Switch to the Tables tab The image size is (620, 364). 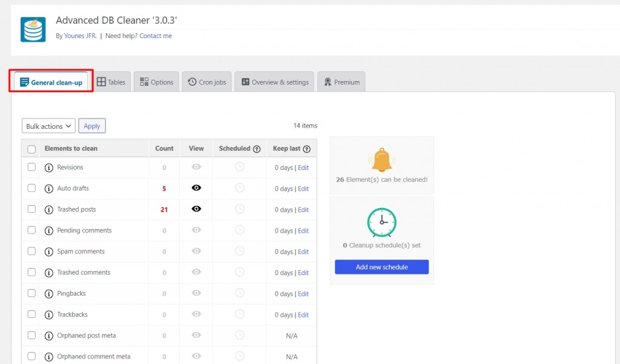111,82
